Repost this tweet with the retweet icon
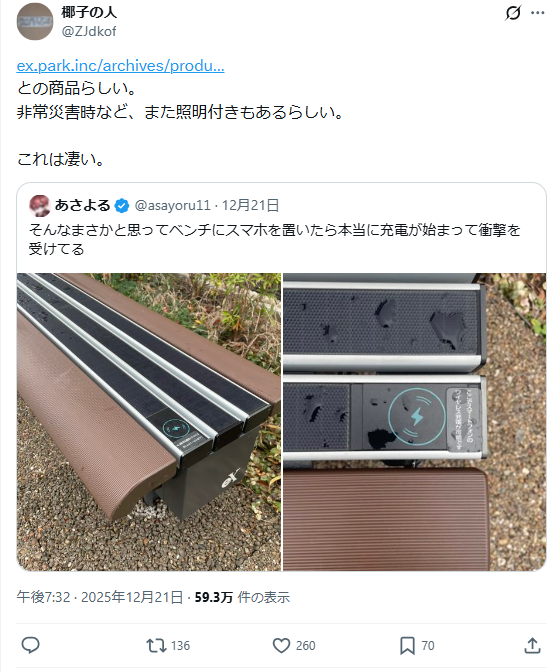The width and height of the screenshot is (558, 672). [x=156, y=645]
